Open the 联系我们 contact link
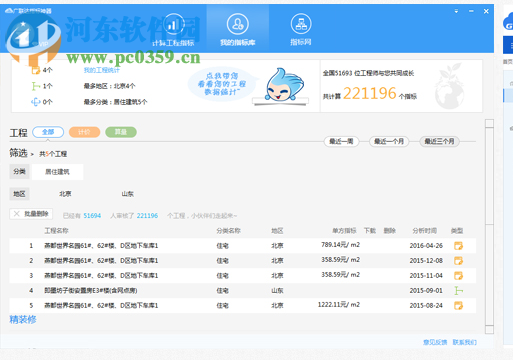This screenshot has width=513, height=360. (x=465, y=342)
